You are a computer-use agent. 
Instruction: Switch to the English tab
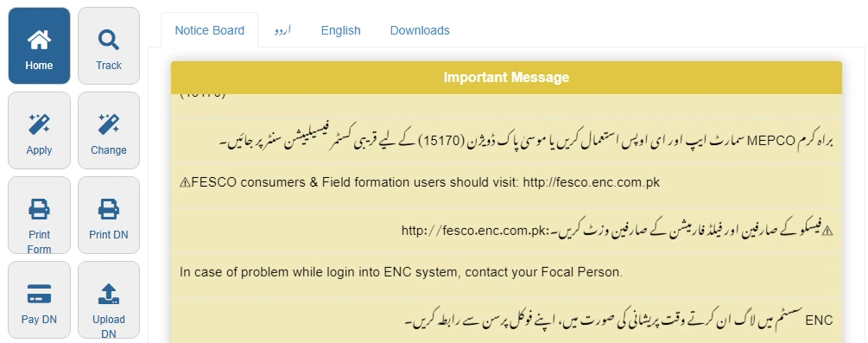(x=340, y=30)
